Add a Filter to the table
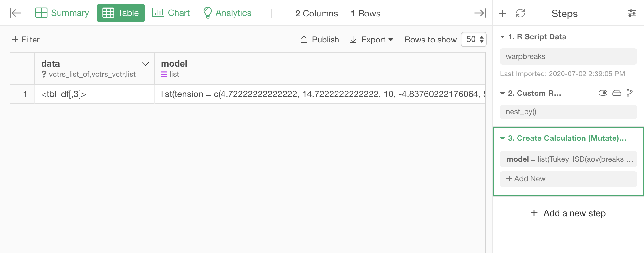644x253 pixels. [26, 40]
